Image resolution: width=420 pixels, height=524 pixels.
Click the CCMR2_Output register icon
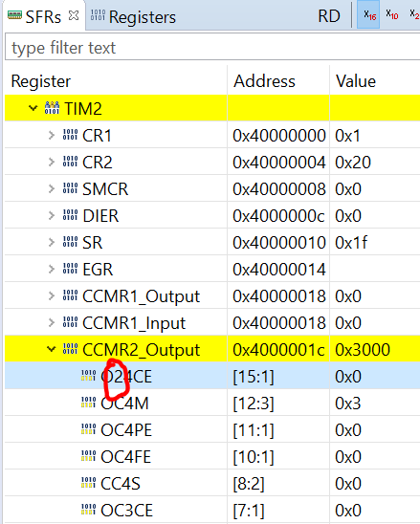pyautogui.click(x=70, y=349)
